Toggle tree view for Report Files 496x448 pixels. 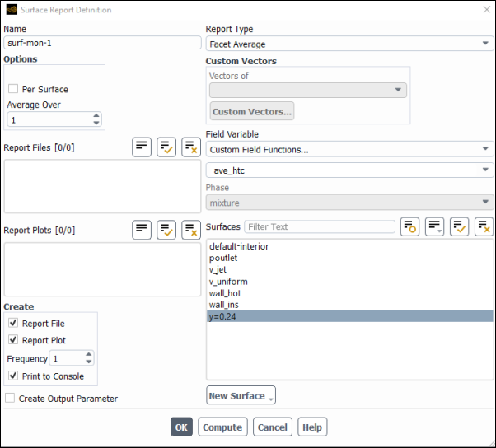pos(142,147)
